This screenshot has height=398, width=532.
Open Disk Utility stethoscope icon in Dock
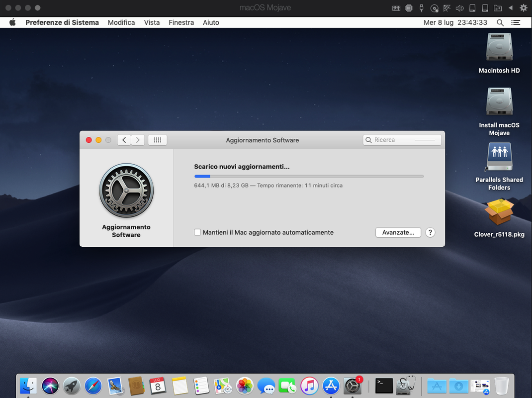tap(406, 386)
